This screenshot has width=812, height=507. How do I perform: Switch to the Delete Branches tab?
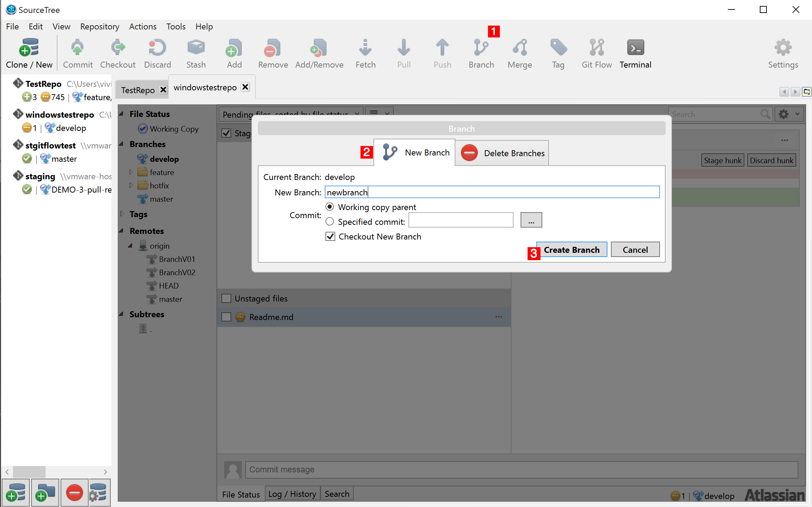(x=502, y=153)
